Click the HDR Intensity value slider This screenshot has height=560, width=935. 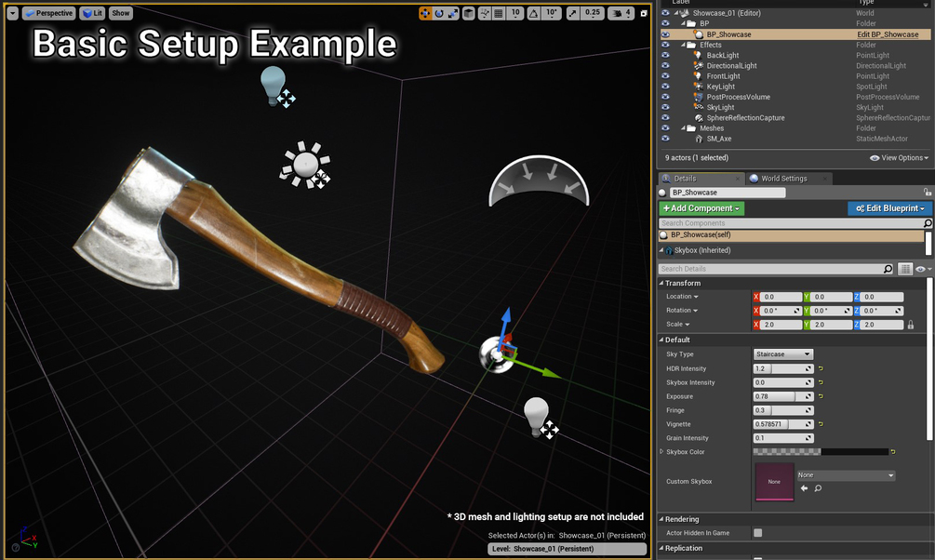783,368
